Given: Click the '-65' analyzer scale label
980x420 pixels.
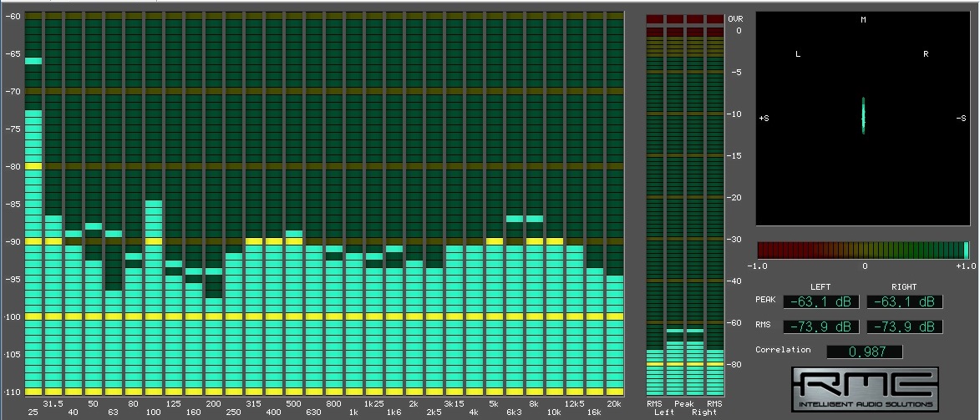Looking at the screenshot, I should [13, 53].
